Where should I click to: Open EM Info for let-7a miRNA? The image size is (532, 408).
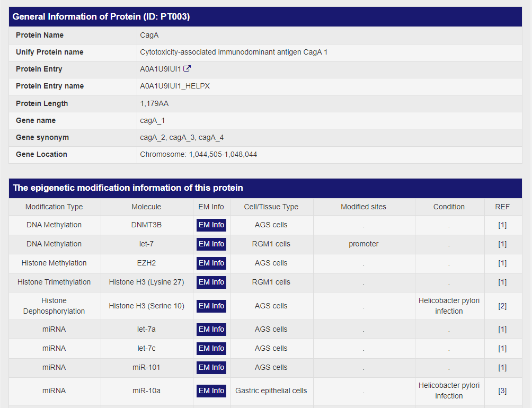(x=211, y=330)
